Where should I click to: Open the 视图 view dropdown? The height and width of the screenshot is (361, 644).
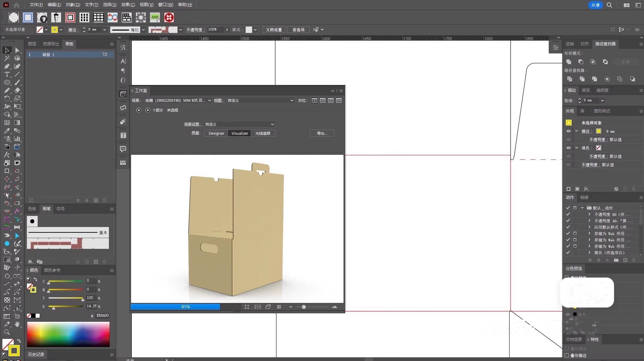[x=260, y=100]
